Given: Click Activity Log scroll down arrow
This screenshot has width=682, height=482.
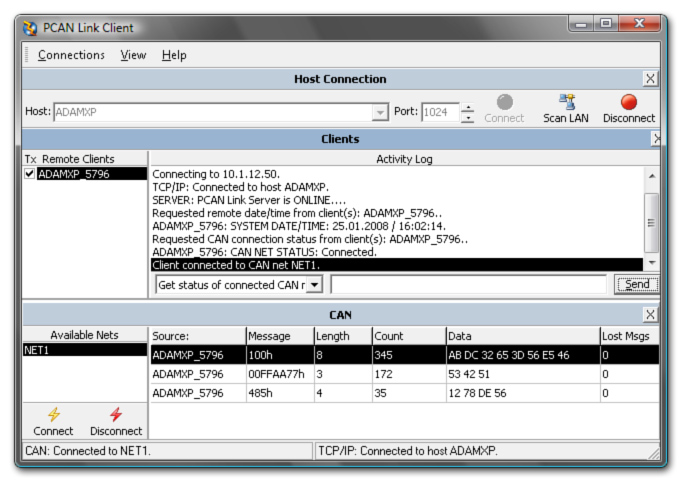Looking at the screenshot, I should click(x=652, y=262).
